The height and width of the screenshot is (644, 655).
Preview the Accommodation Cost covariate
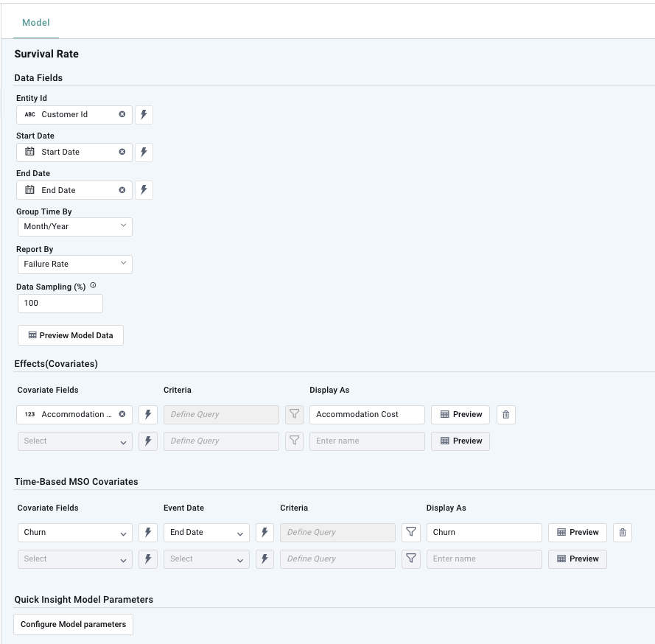pos(460,414)
